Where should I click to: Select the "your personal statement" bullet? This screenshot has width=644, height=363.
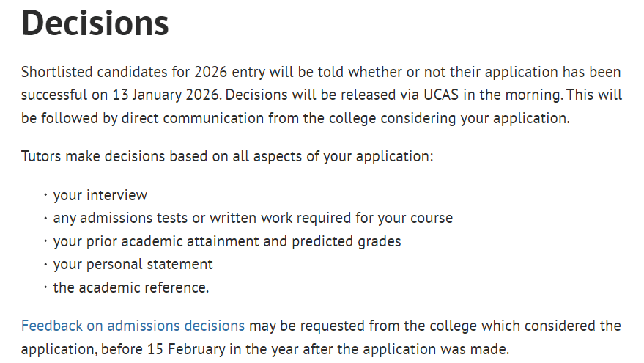(x=133, y=263)
